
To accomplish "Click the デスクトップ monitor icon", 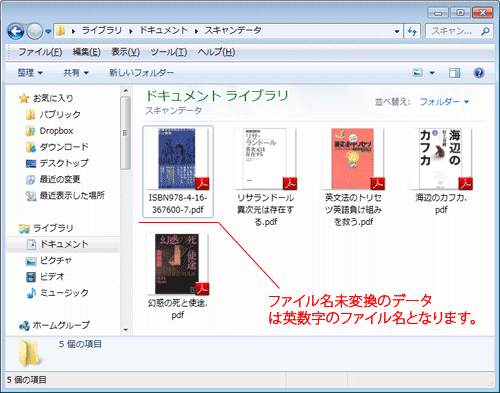I will (31, 164).
